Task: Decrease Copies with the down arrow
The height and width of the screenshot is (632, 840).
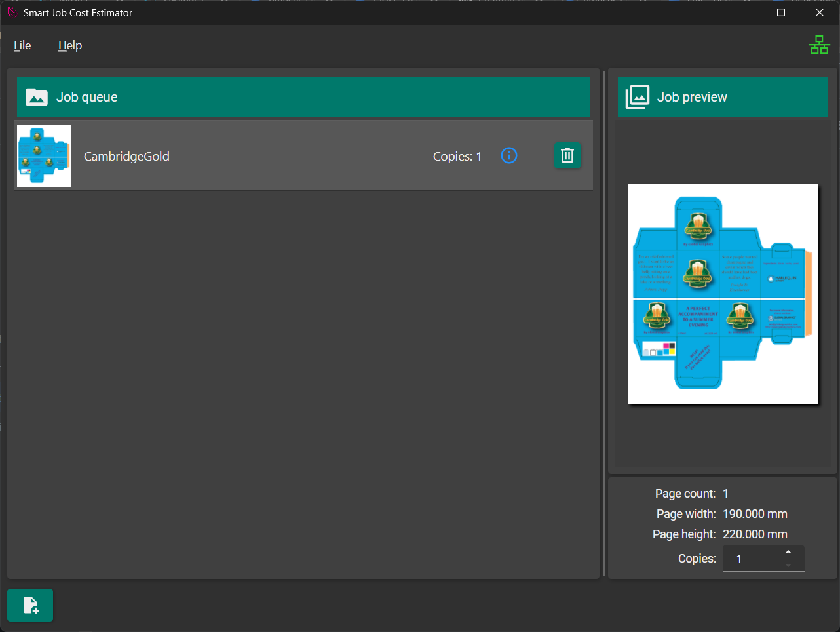Action: click(x=788, y=565)
